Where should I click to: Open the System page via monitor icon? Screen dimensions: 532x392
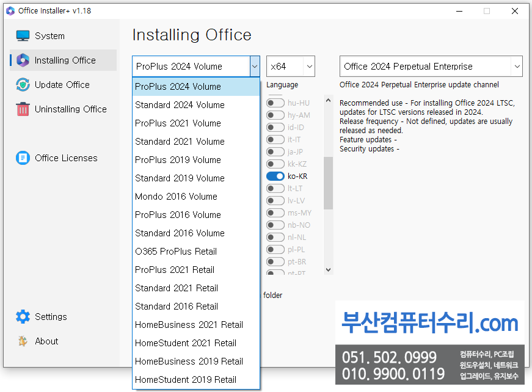23,35
